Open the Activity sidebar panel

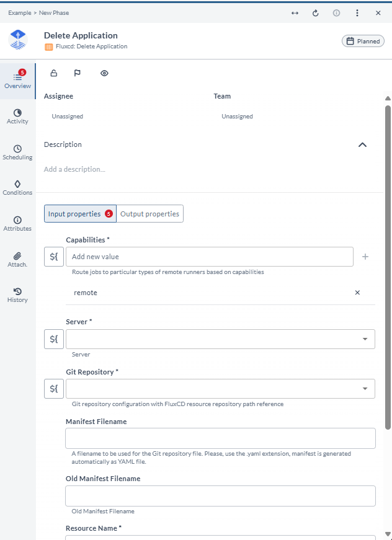[17, 117]
